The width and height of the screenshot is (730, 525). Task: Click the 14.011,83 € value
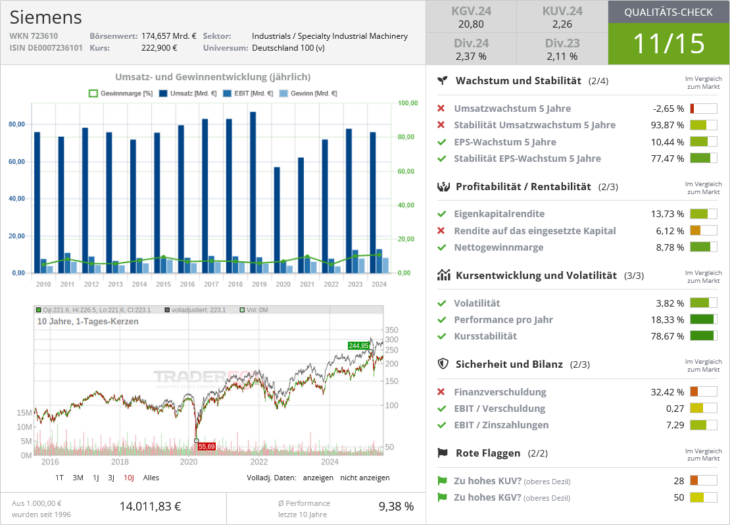coord(150,506)
